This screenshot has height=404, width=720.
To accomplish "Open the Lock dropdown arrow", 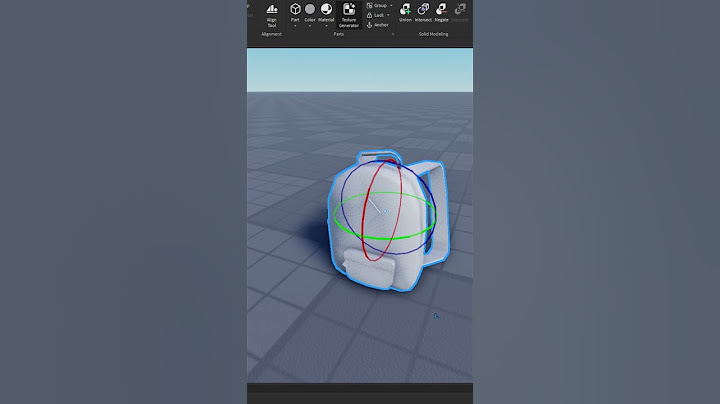I will click(388, 15).
